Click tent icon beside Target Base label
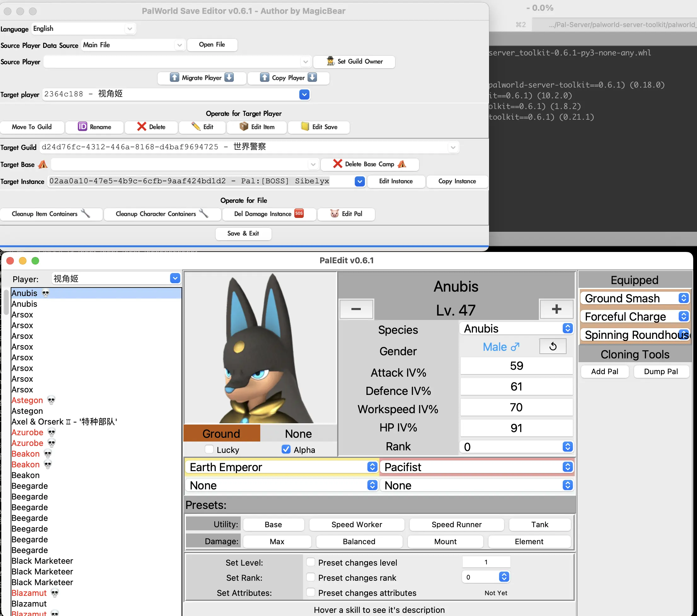Screen dimensions: 697x616 coord(43,164)
